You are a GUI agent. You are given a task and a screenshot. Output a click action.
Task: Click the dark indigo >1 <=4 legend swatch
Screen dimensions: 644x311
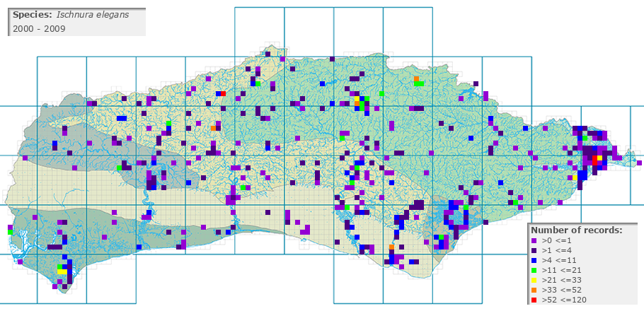(534, 250)
